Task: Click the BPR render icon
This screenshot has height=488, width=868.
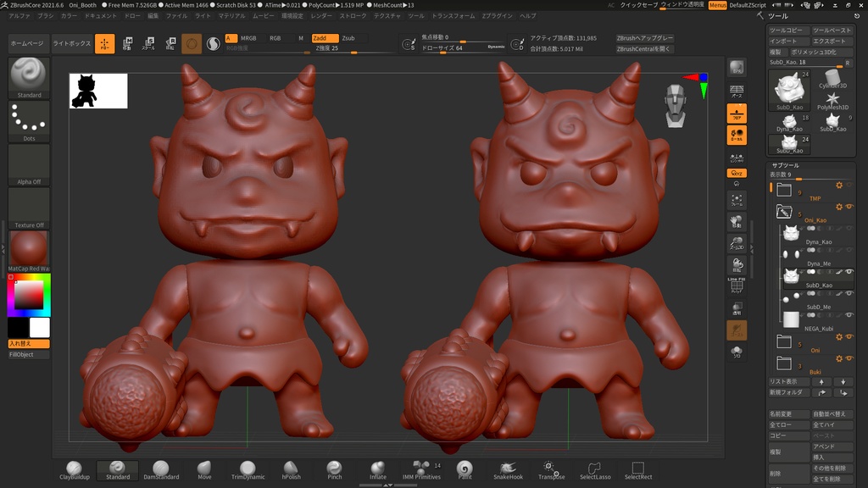Action: (737, 68)
